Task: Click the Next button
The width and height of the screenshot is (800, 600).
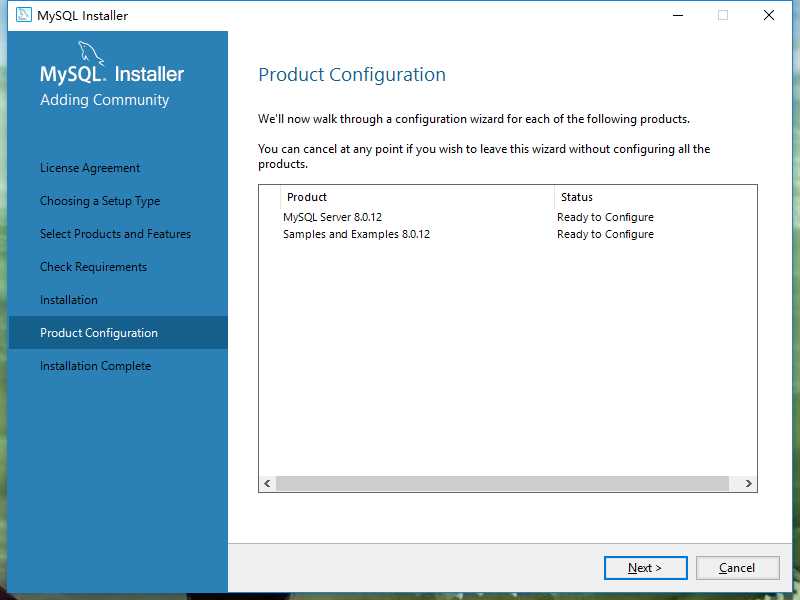Action: pyautogui.click(x=645, y=568)
